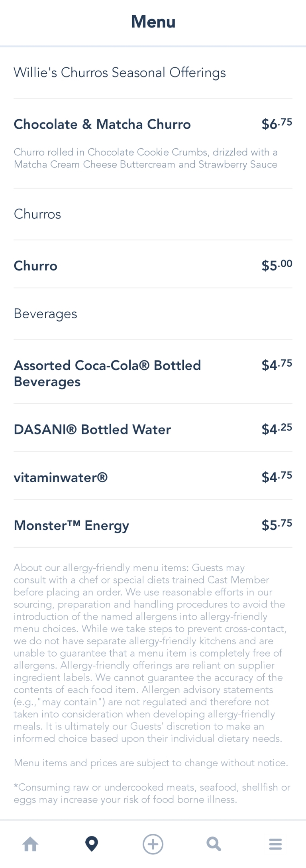Tap Willie's Churros Seasonal Offerings header

pyautogui.click(x=120, y=73)
